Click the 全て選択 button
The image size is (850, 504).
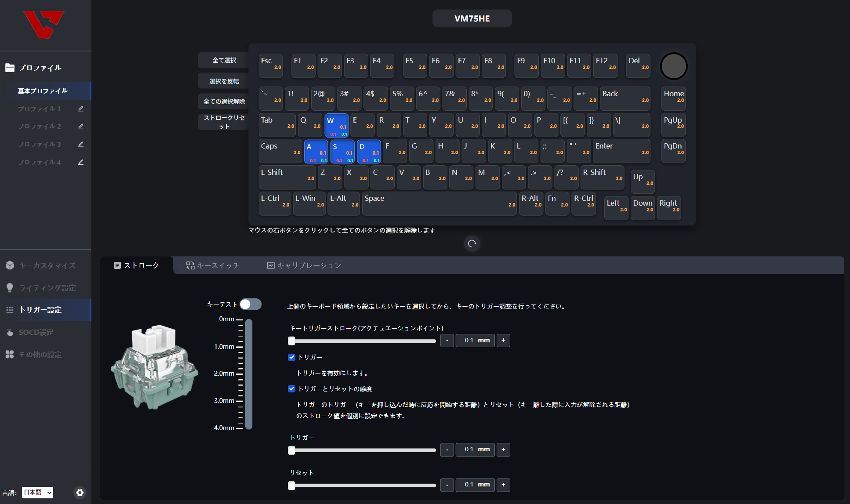pos(224,60)
